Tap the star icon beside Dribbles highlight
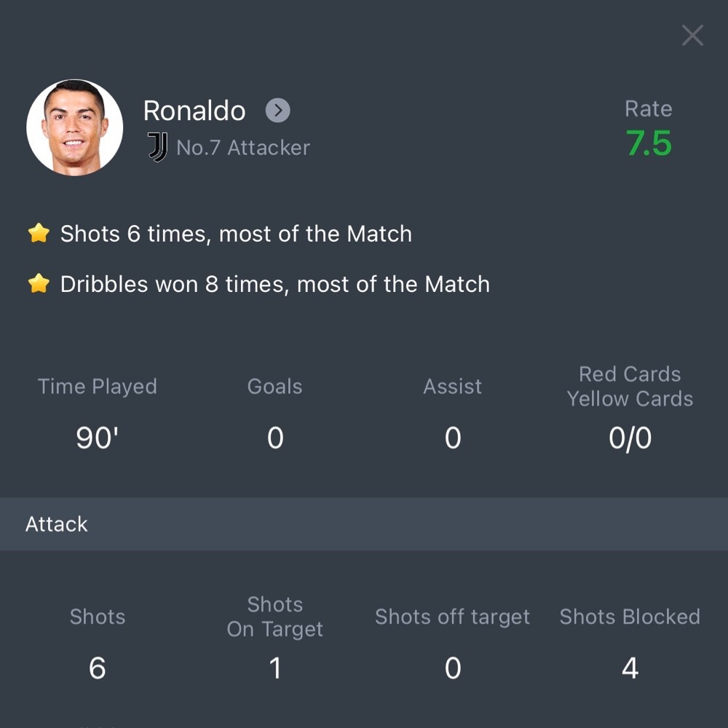Screen dimensions: 728x728 pyautogui.click(x=39, y=284)
